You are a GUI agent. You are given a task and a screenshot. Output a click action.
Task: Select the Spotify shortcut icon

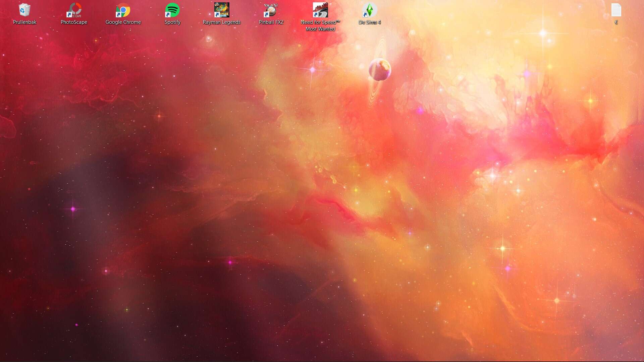tap(172, 10)
